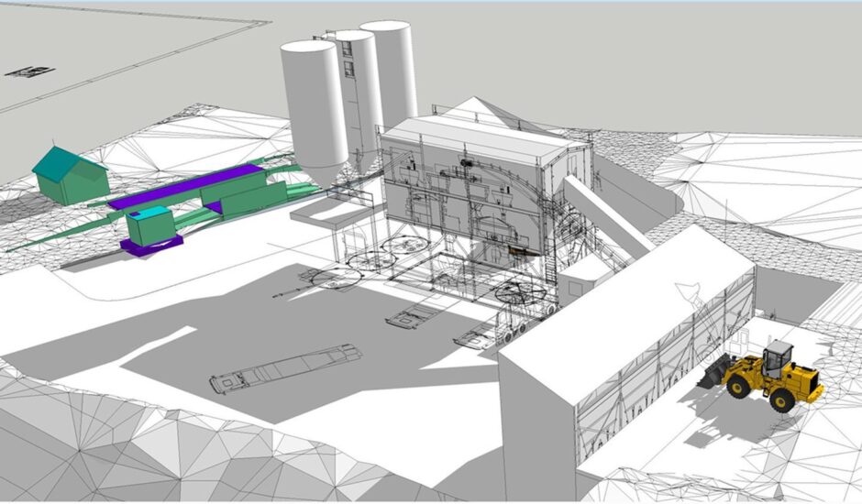
Task: Select the inclined conveyor beside the plant
Action: click(x=607, y=217)
